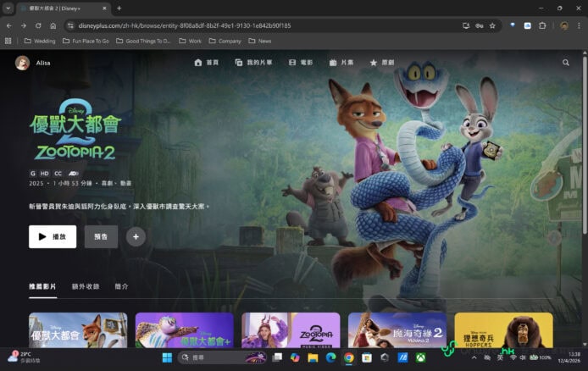Open the cloud extension icon

tap(527, 26)
